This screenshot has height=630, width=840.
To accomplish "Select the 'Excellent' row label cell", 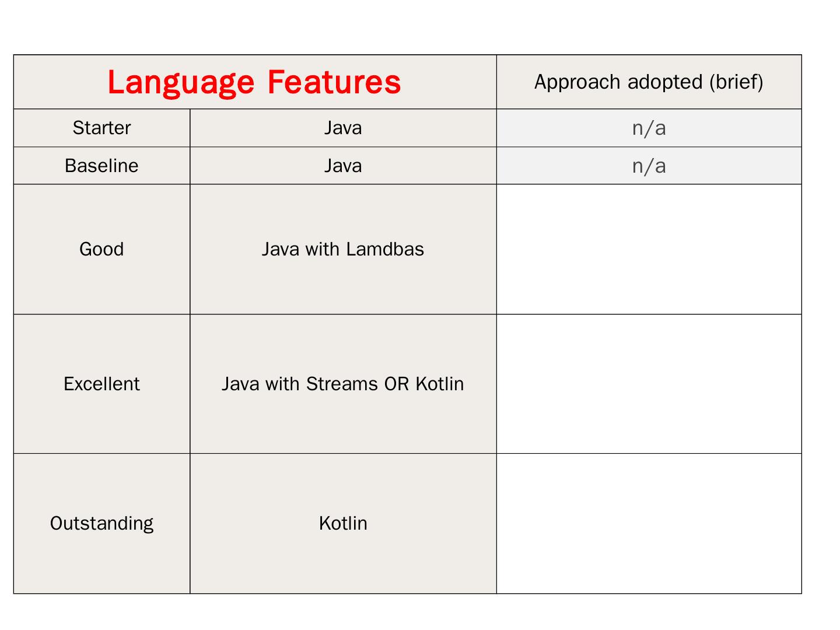I will click(x=101, y=384).
